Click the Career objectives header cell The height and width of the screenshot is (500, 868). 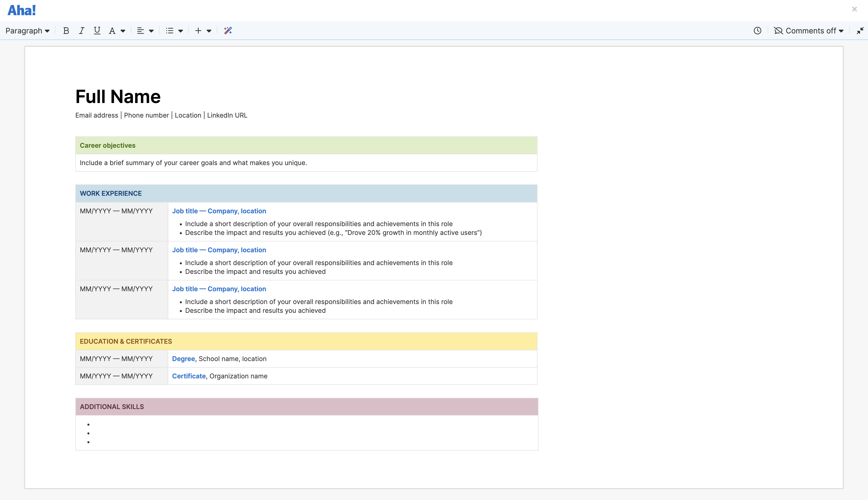click(x=107, y=146)
